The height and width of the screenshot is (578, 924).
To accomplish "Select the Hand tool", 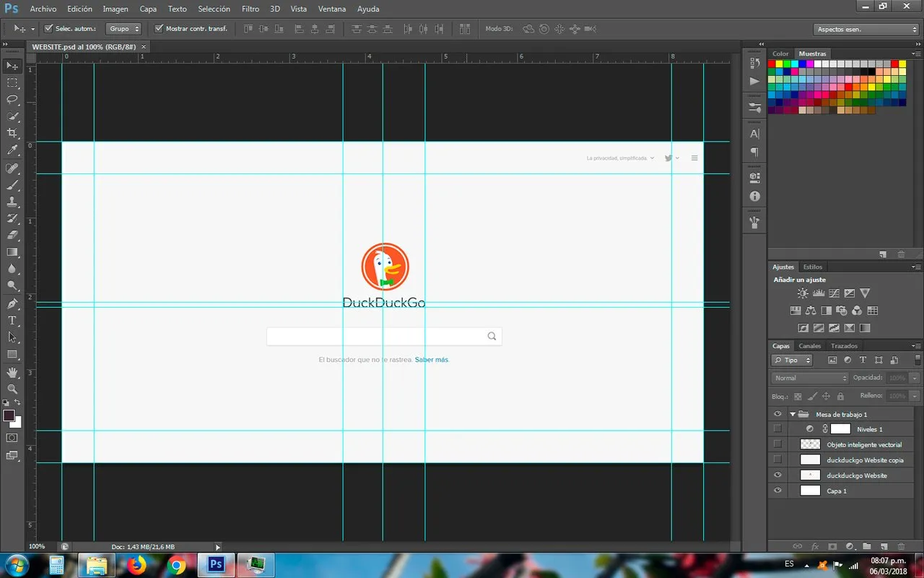I will click(x=12, y=372).
